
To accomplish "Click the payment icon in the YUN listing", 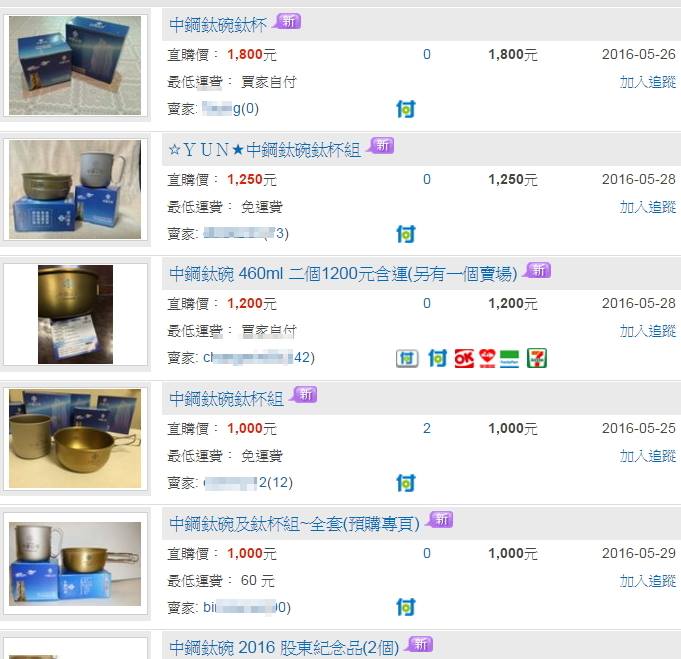I will point(406,234).
